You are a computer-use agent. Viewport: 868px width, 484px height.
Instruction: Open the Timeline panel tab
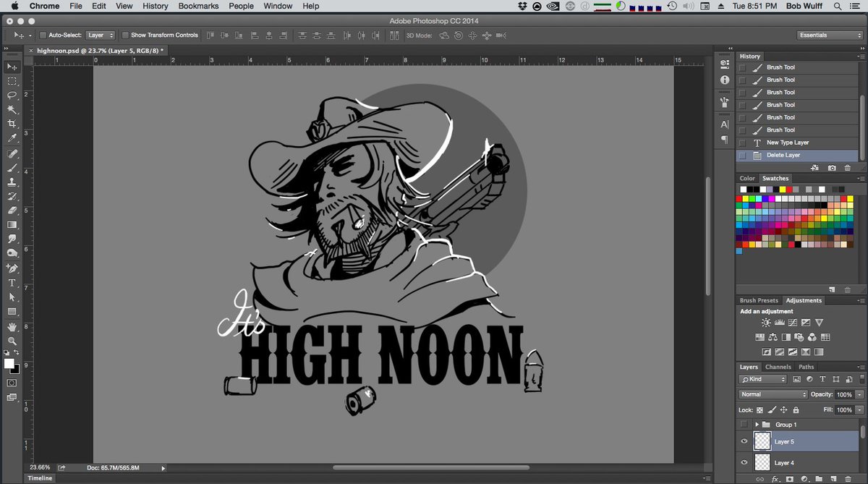(40, 478)
